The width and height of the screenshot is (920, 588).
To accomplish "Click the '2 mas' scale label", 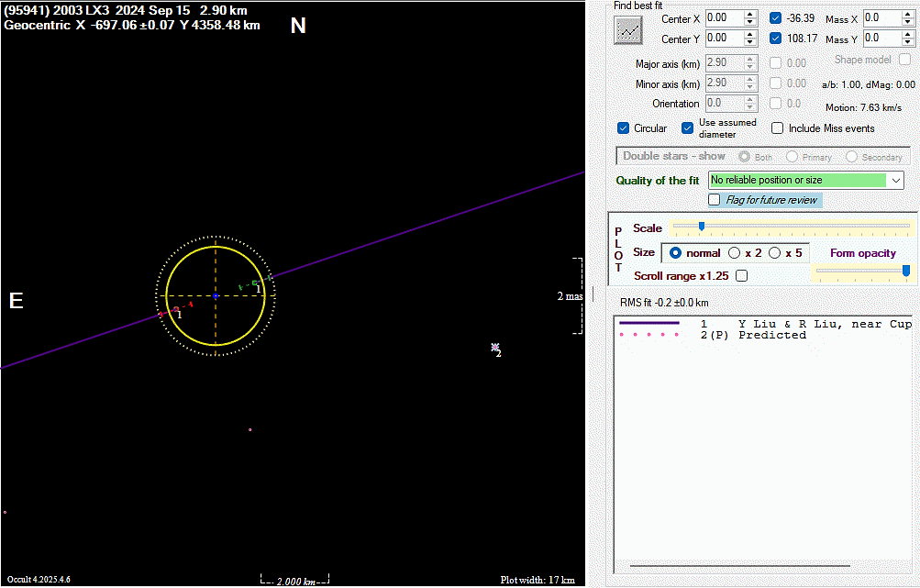I will point(570,296).
